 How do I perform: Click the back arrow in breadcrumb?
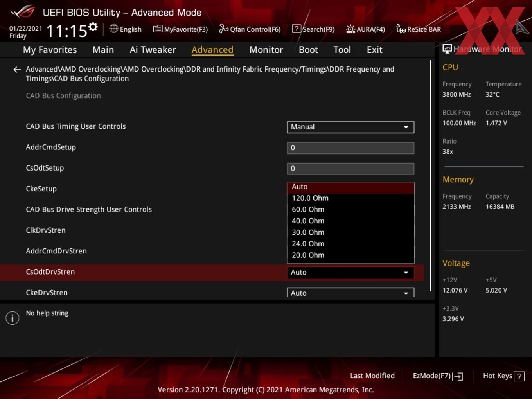pyautogui.click(x=17, y=70)
